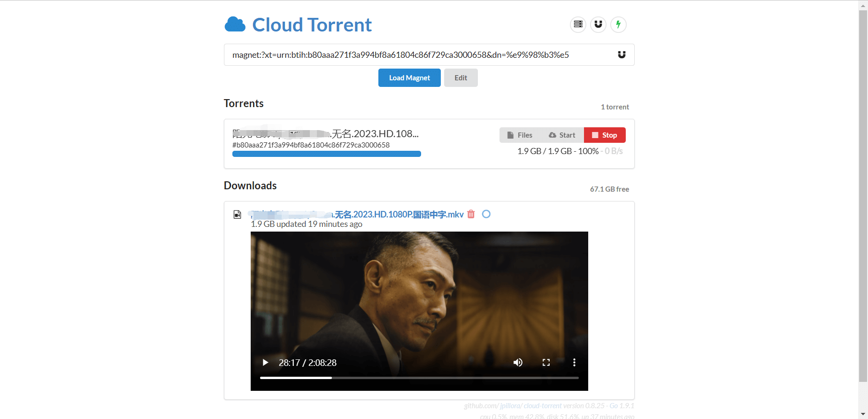The image size is (868, 419).
Task: Delete the mkv file with trash icon
Action: 471,214
